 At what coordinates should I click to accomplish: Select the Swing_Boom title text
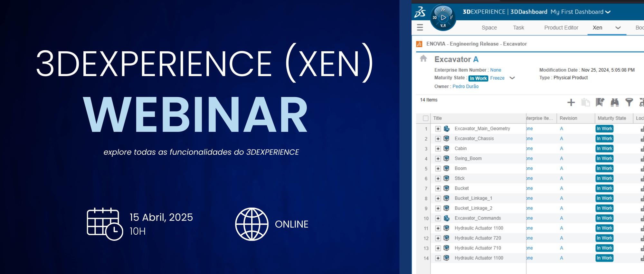(x=468, y=159)
